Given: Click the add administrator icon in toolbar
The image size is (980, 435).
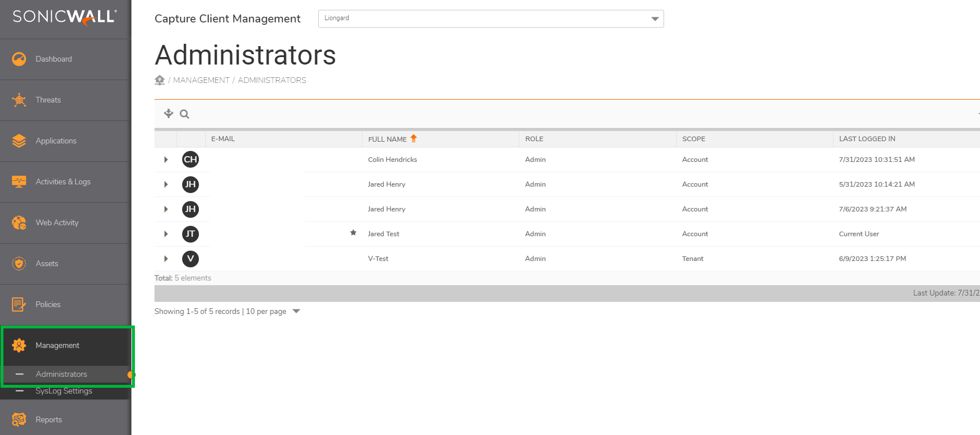Looking at the screenshot, I should point(168,114).
